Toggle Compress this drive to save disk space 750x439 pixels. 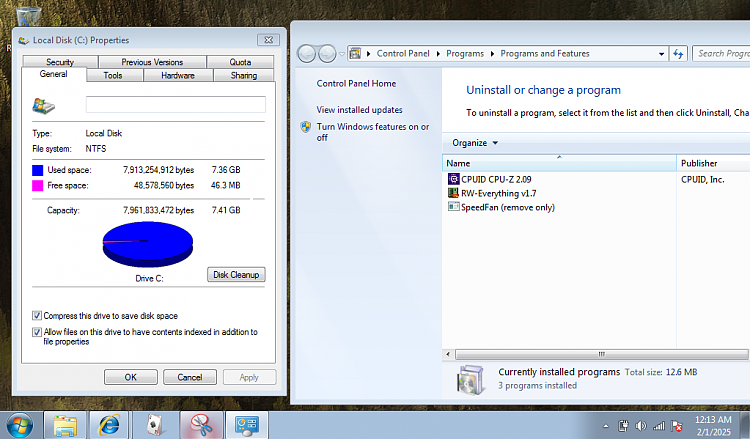click(37, 316)
